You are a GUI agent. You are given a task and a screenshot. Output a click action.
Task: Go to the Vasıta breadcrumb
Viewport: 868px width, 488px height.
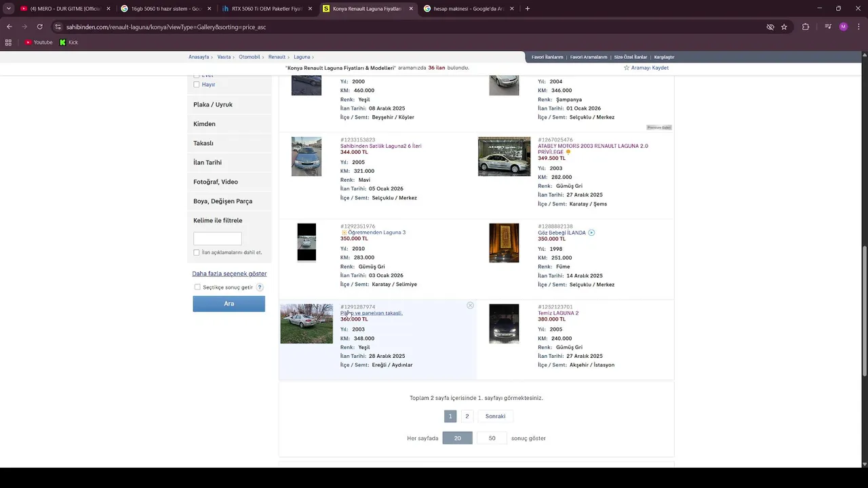(224, 57)
